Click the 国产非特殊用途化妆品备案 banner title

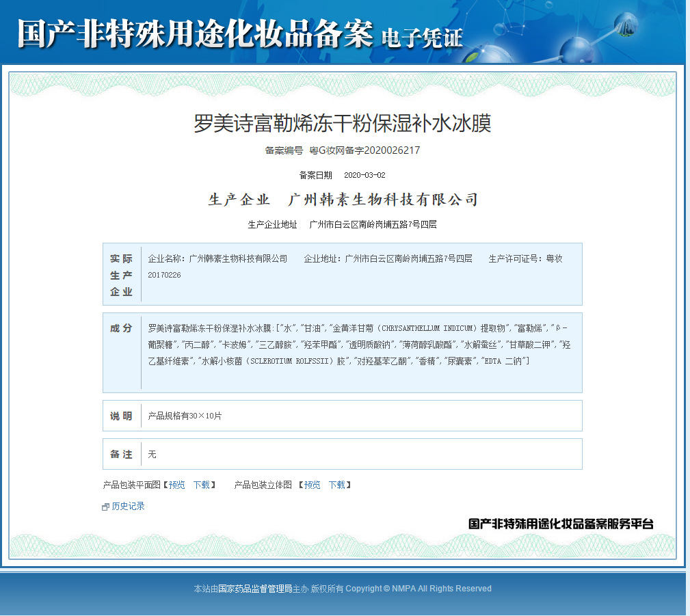196,34
